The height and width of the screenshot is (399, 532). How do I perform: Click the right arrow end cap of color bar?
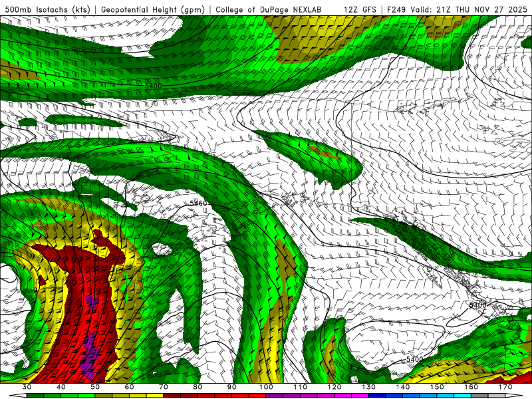click(514, 396)
